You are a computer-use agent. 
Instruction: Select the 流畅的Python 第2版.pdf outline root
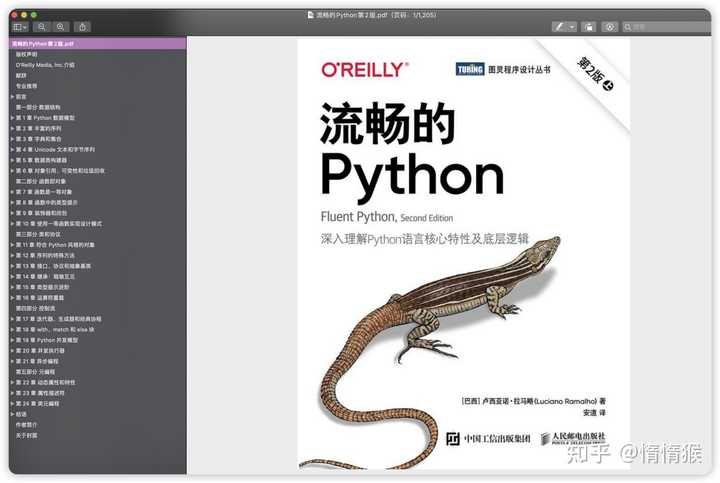[97, 44]
